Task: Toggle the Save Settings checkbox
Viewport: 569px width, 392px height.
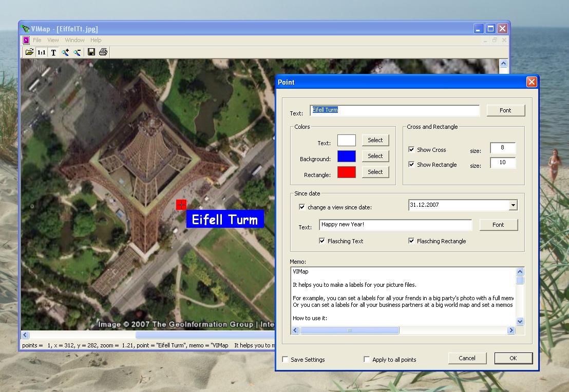Action: (x=285, y=360)
